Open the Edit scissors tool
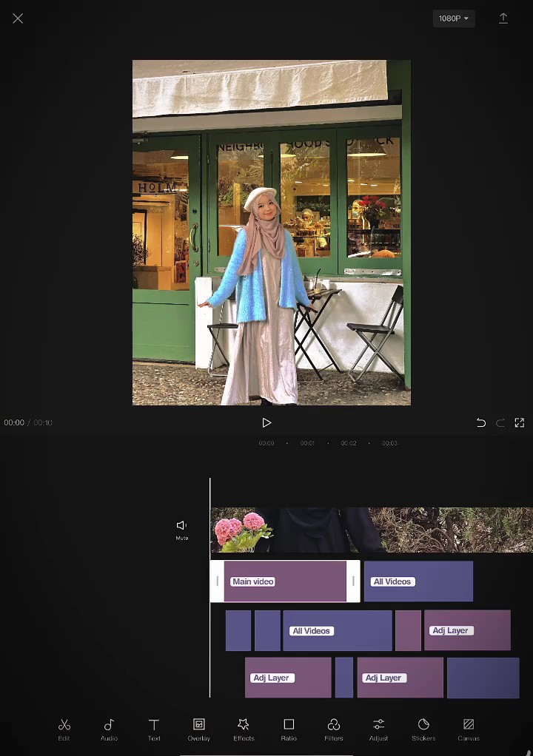This screenshot has width=533, height=756. point(64,729)
